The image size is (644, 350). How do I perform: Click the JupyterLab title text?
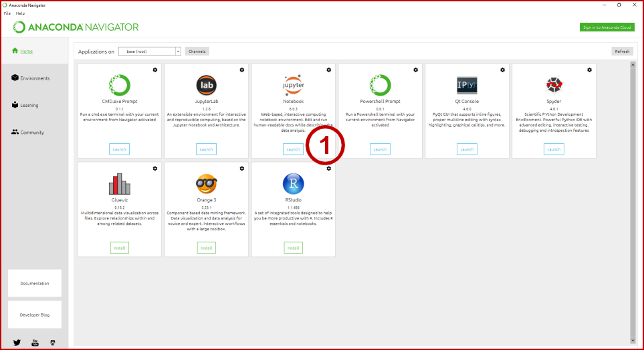coord(206,101)
